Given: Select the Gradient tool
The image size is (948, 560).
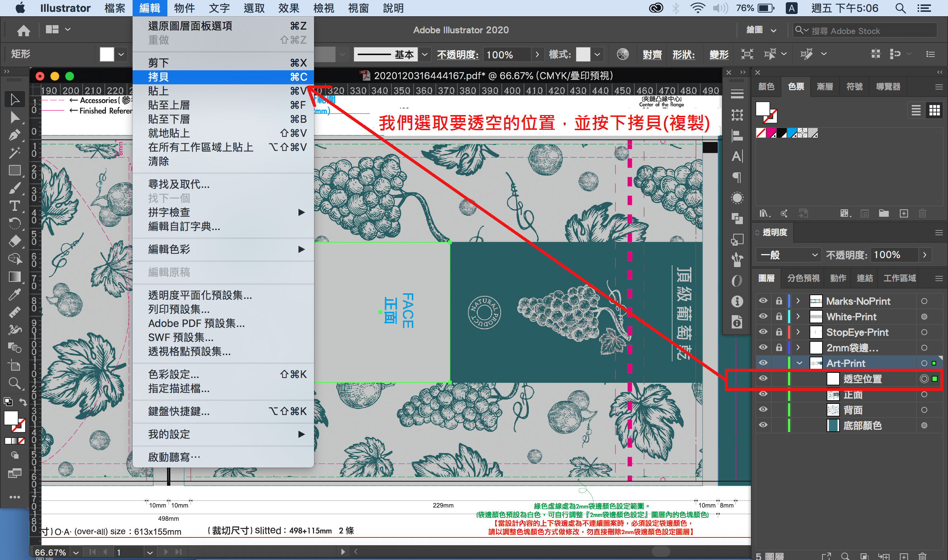Looking at the screenshot, I should coord(15,277).
